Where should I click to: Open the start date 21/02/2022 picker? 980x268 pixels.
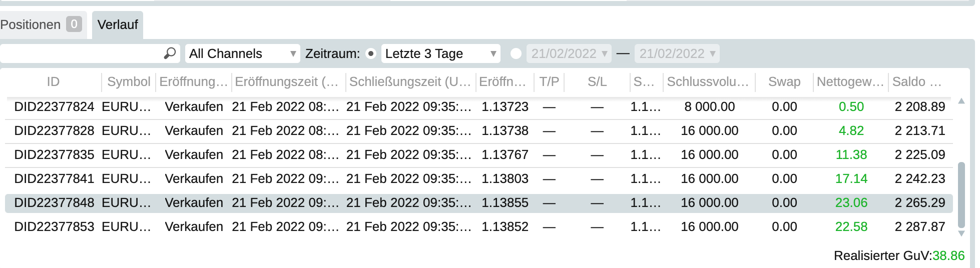569,53
